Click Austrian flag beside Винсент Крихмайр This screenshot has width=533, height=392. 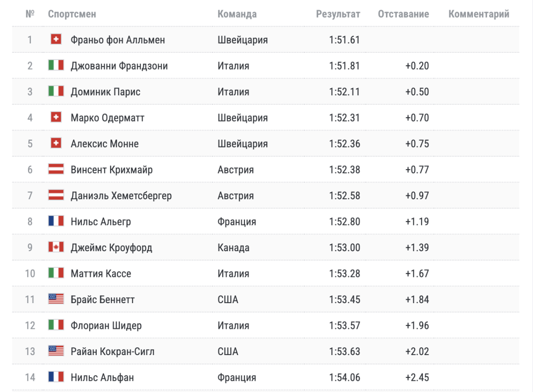56,169
